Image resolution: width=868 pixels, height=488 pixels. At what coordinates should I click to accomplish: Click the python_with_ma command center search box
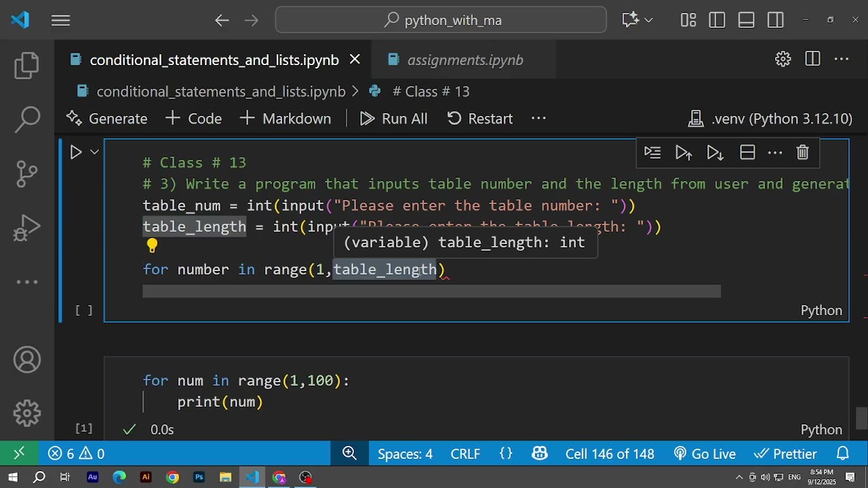point(441,20)
